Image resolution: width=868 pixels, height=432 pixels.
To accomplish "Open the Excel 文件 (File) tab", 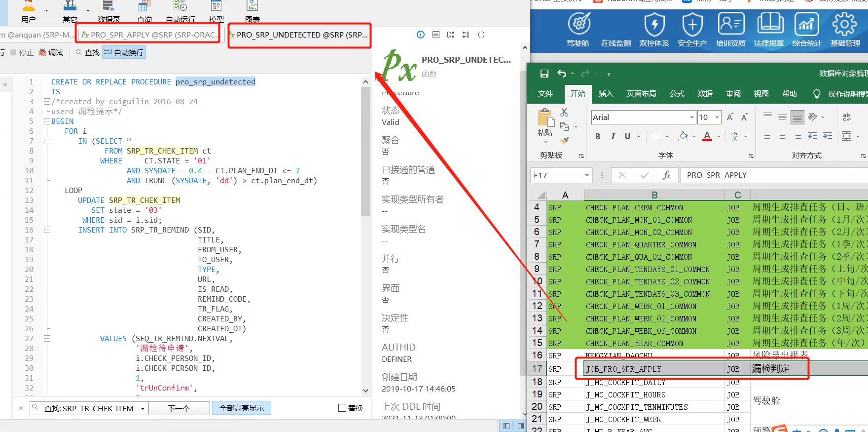I will pyautogui.click(x=545, y=93).
